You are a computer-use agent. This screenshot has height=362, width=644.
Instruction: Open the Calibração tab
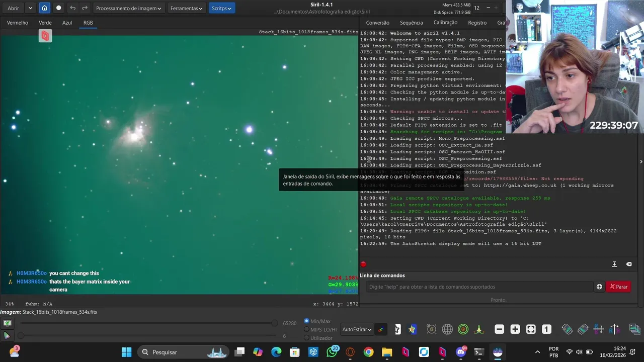pyautogui.click(x=445, y=23)
